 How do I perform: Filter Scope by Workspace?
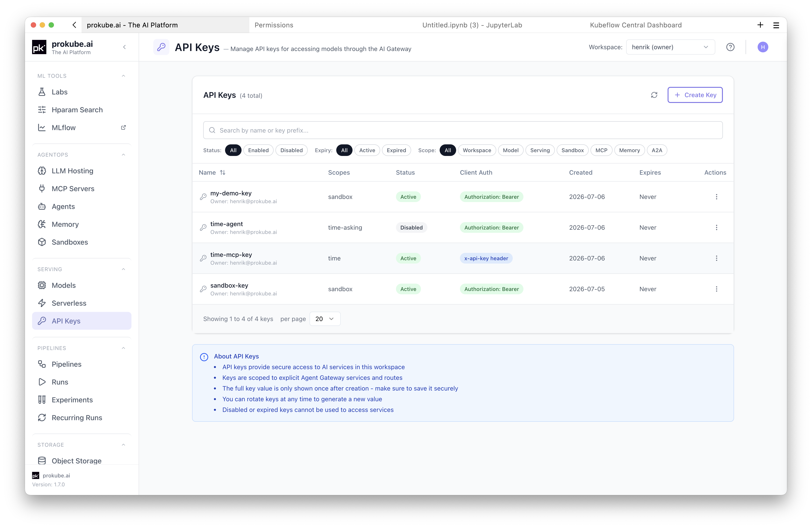click(x=477, y=150)
